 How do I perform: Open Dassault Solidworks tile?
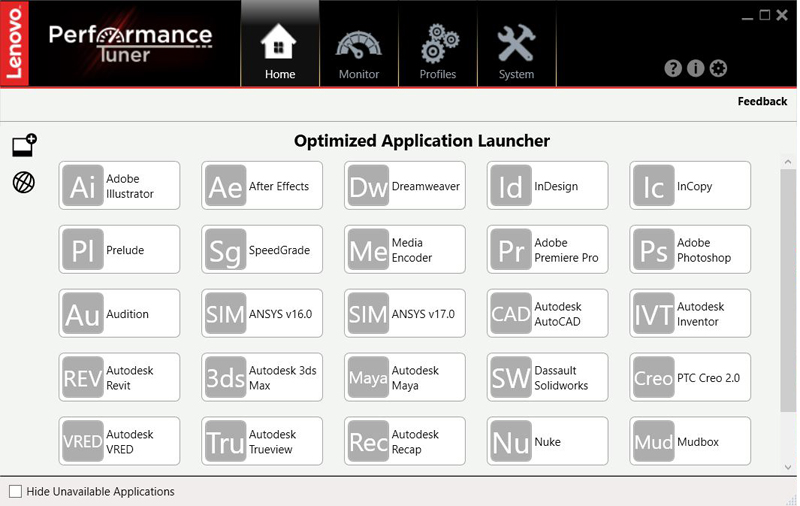click(547, 377)
